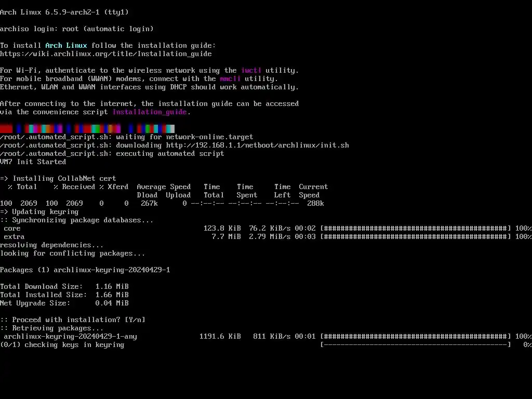Screen dimensions: 532x399
Task: Click the 'VM7 Init Started' message
Action: coord(33,162)
